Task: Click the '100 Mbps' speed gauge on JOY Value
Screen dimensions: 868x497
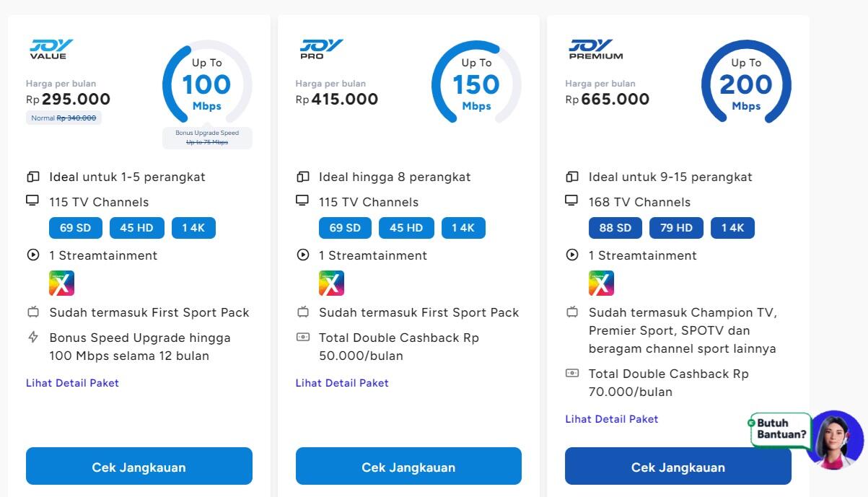Action: tap(206, 83)
